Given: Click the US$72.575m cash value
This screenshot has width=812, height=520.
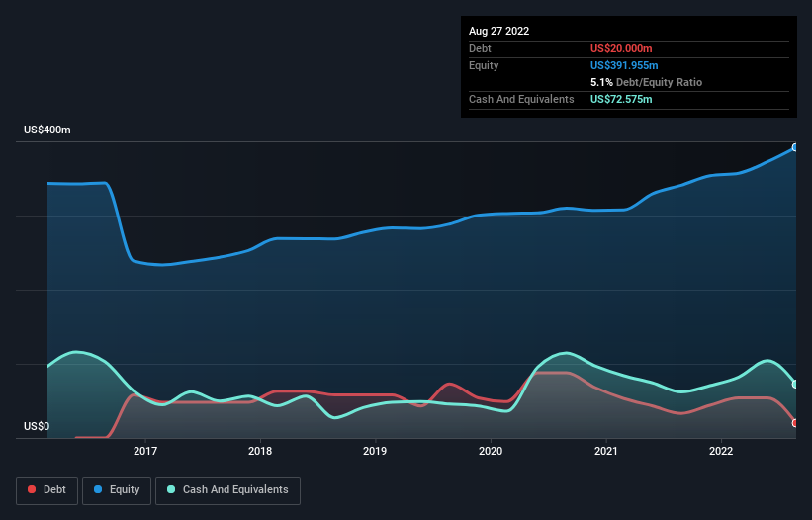Looking at the screenshot, I should (x=621, y=99).
